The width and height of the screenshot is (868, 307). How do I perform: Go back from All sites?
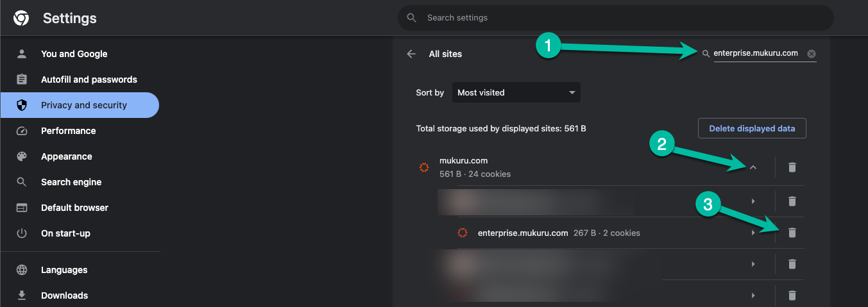[412, 54]
